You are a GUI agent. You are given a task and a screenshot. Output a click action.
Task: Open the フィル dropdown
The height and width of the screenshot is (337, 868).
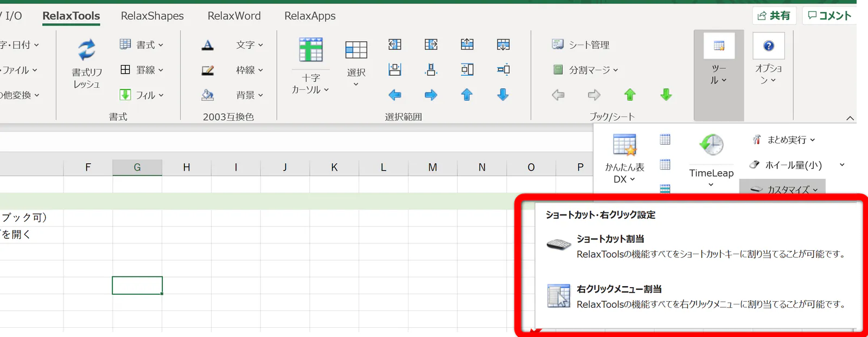pyautogui.click(x=142, y=95)
